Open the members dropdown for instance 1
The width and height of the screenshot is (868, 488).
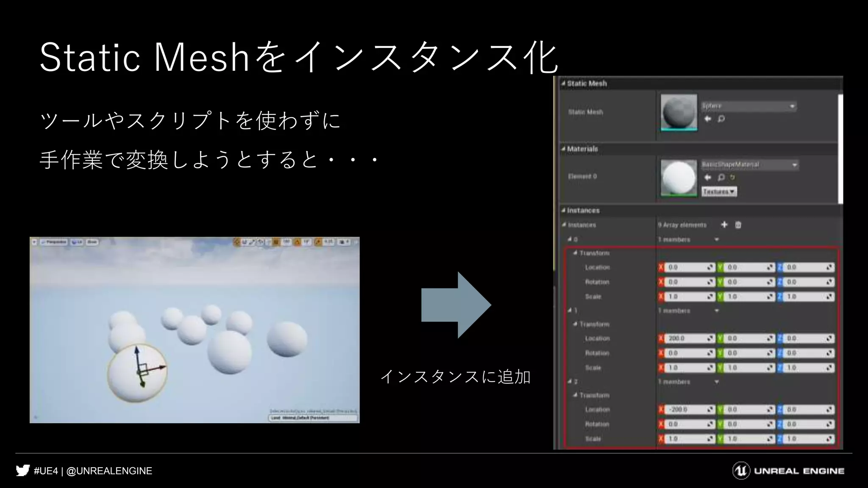(717, 311)
